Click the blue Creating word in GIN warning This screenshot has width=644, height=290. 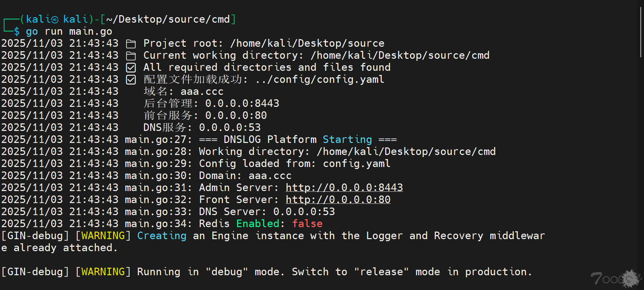162,236
